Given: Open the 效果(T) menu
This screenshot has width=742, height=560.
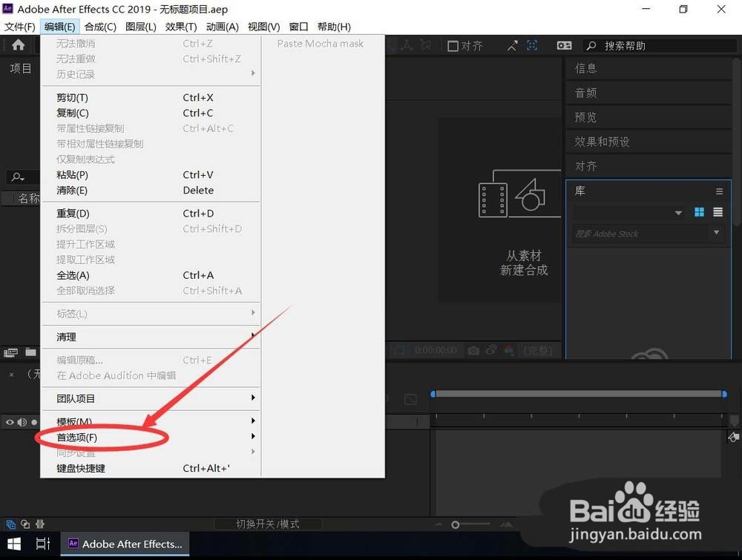Looking at the screenshot, I should [x=181, y=27].
